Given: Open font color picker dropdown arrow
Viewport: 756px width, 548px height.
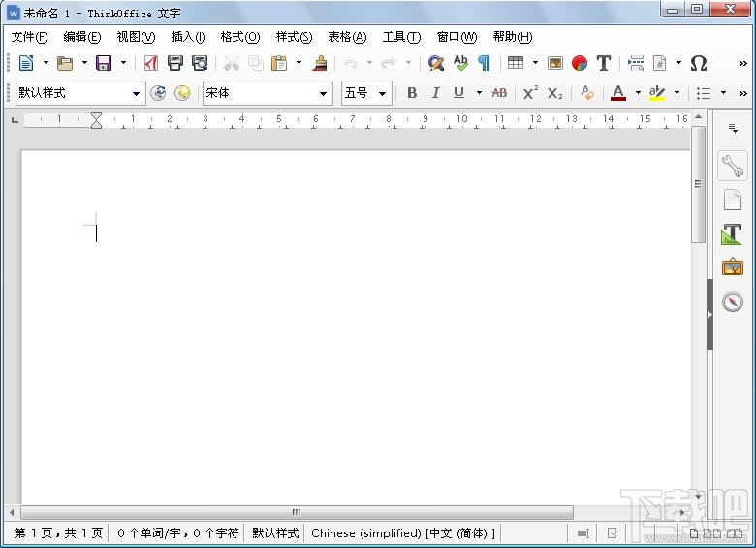Looking at the screenshot, I should coord(638,92).
